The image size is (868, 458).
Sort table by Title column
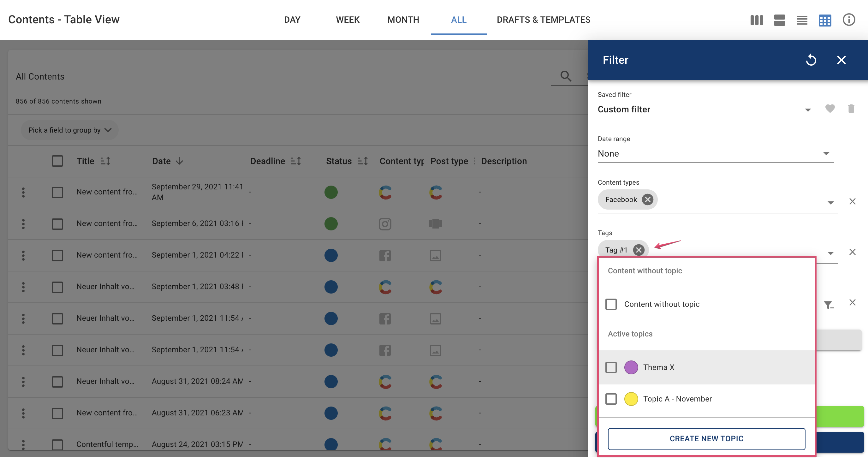(x=105, y=161)
